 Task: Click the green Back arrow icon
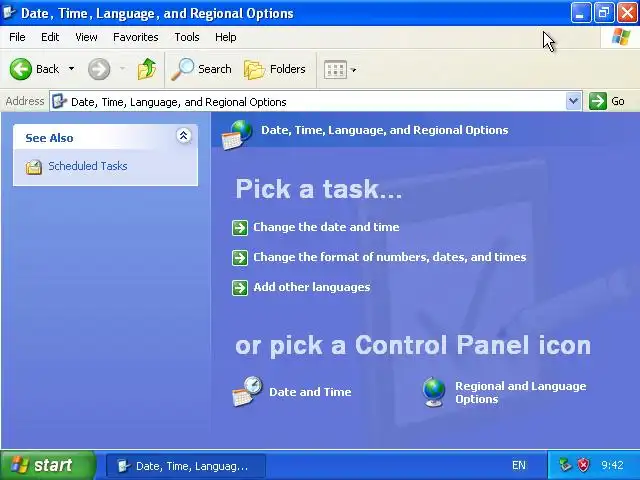[x=20, y=69]
